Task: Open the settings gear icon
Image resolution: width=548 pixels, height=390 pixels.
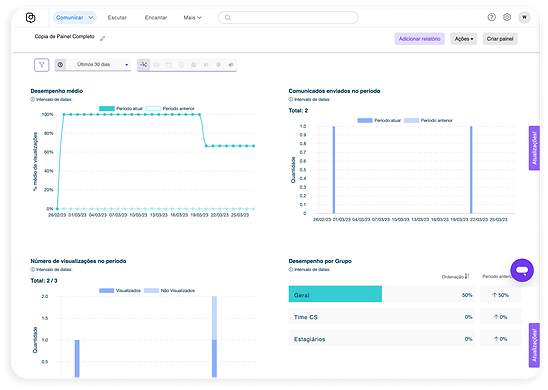Action: coord(507,17)
